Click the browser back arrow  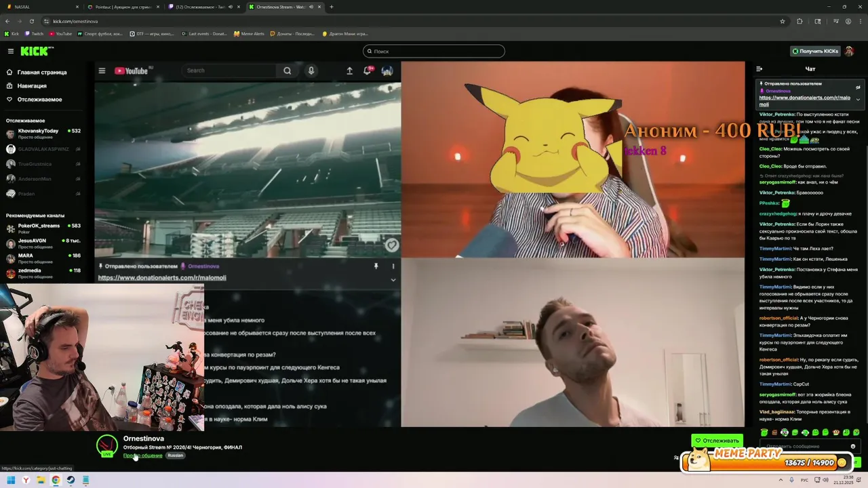pyautogui.click(x=7, y=21)
